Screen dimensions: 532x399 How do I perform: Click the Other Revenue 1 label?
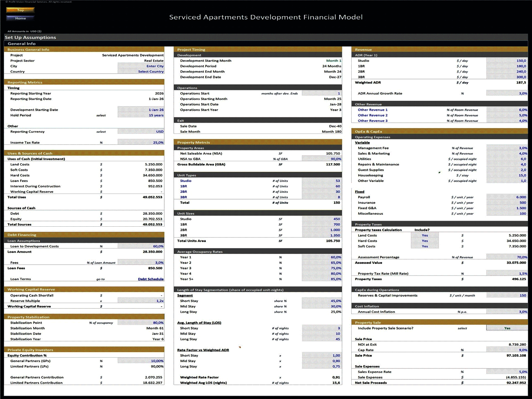pyautogui.click(x=373, y=110)
